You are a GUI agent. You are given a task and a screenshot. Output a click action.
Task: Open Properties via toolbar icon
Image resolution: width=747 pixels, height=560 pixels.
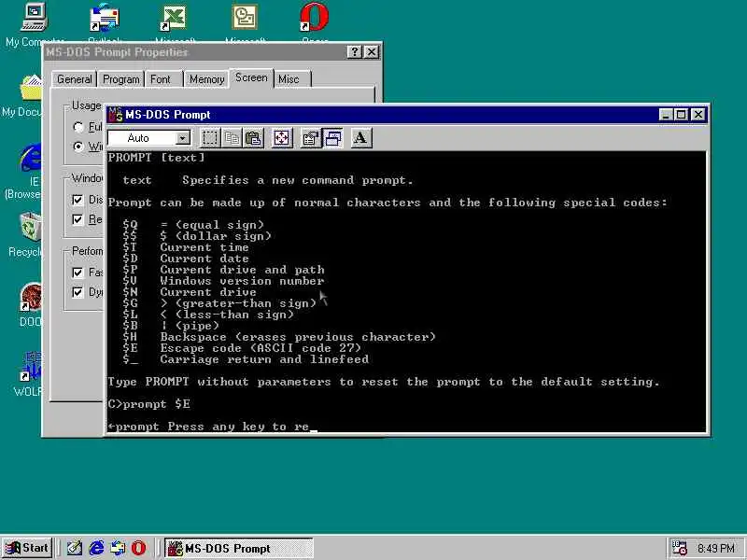point(311,138)
